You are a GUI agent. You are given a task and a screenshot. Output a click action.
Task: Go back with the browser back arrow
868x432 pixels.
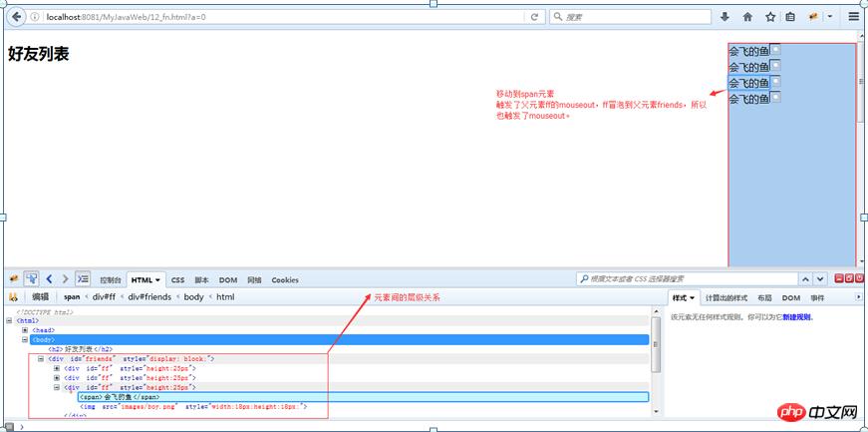click(17, 17)
